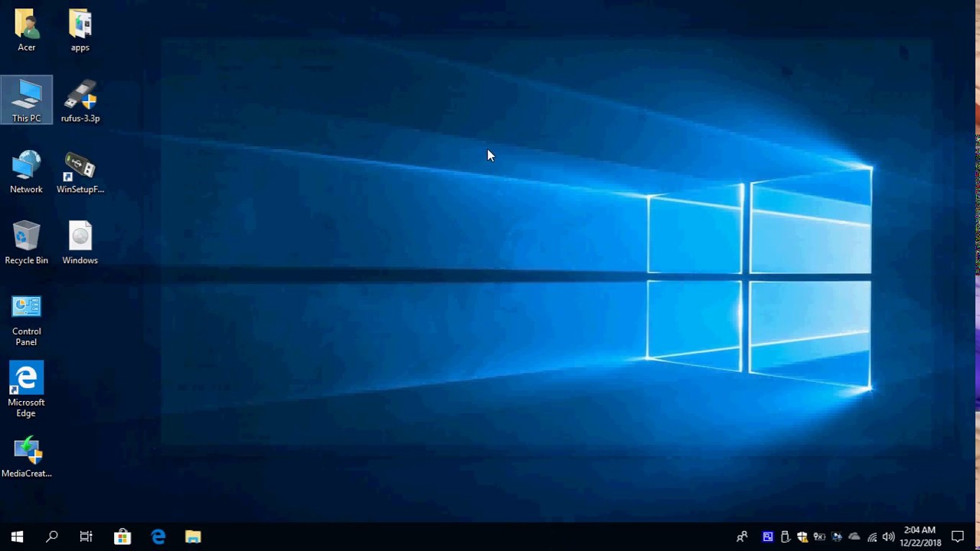Open Wi-Fi network flyout
Screen dimensions: 980x551
tap(872, 536)
